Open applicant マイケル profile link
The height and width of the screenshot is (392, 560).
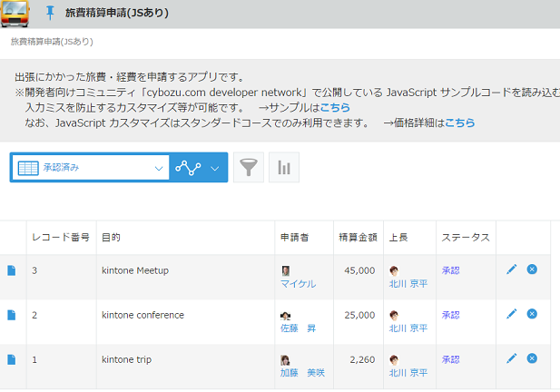coord(298,284)
